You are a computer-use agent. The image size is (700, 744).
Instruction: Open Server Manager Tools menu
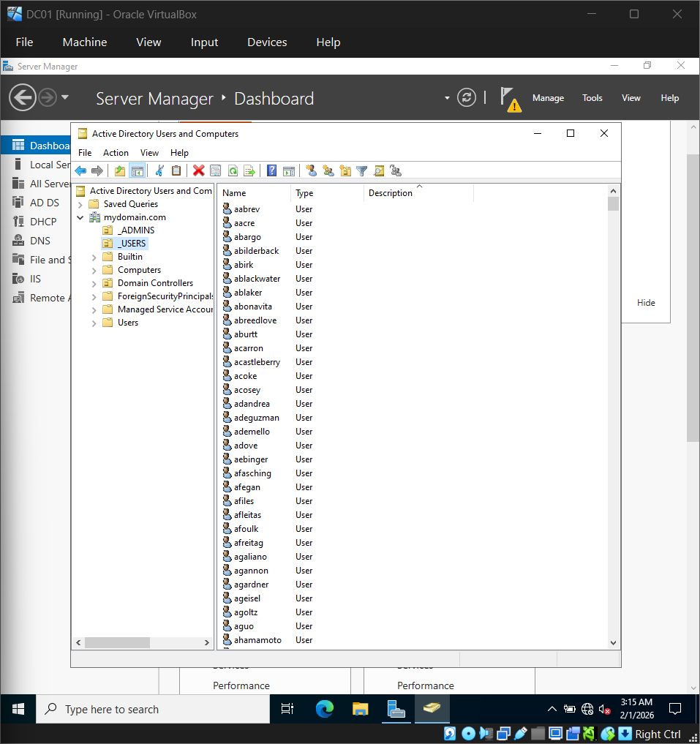pos(592,98)
